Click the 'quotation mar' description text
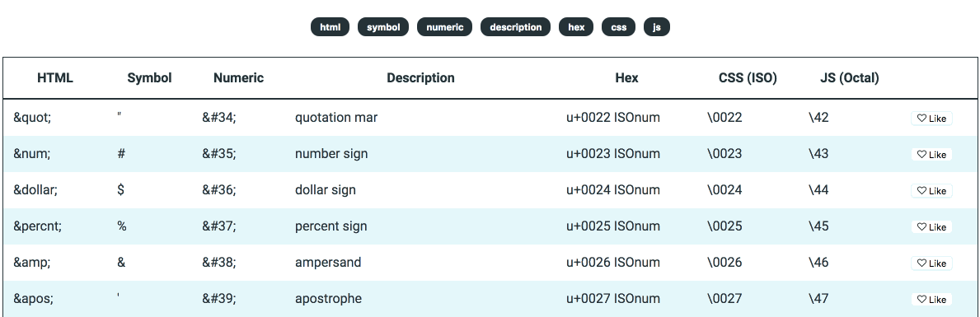Screen dimensions: 980x317 click(x=336, y=117)
